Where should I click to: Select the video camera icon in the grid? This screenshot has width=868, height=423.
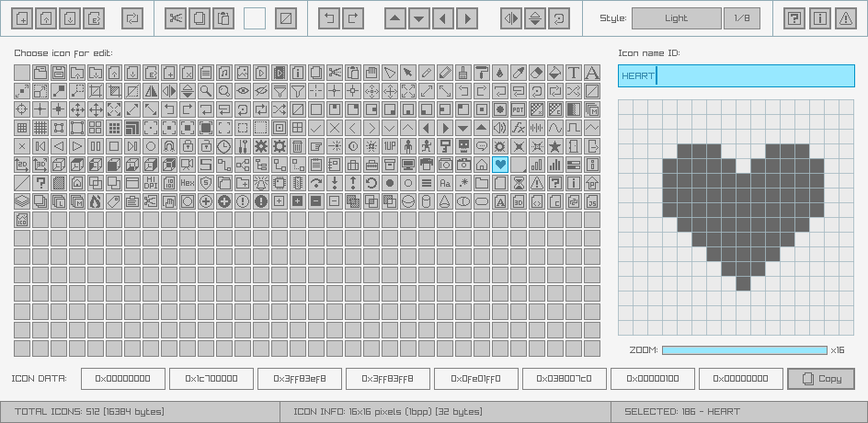point(187,165)
